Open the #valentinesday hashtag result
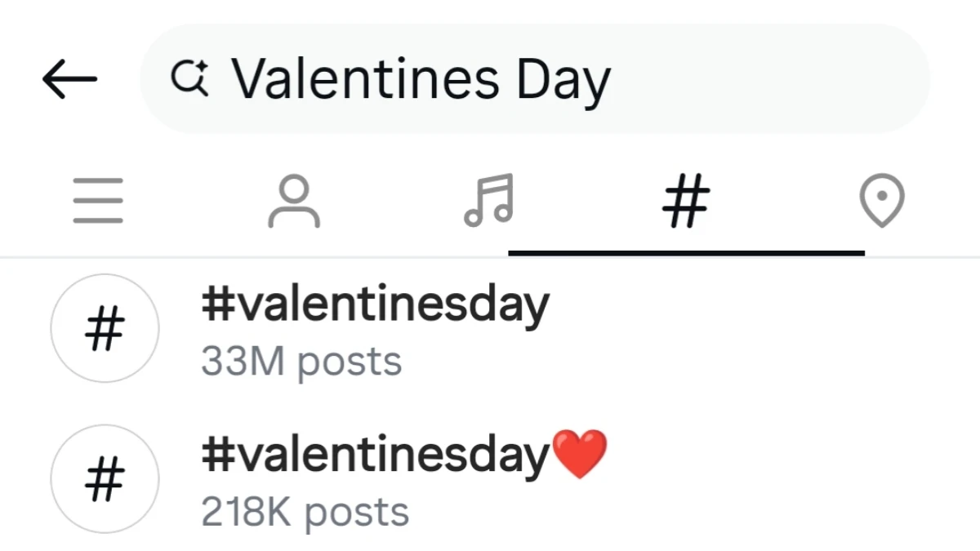 point(376,304)
